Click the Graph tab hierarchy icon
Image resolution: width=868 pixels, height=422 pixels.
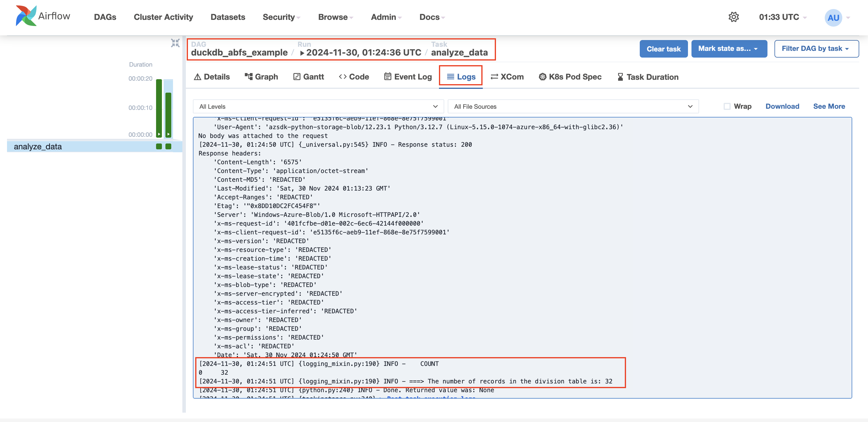[x=248, y=77]
